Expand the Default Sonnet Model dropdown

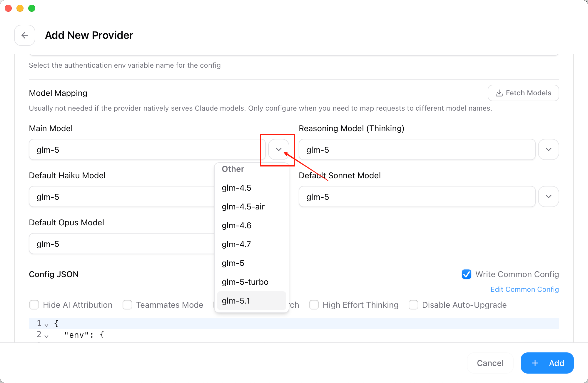[x=549, y=197]
